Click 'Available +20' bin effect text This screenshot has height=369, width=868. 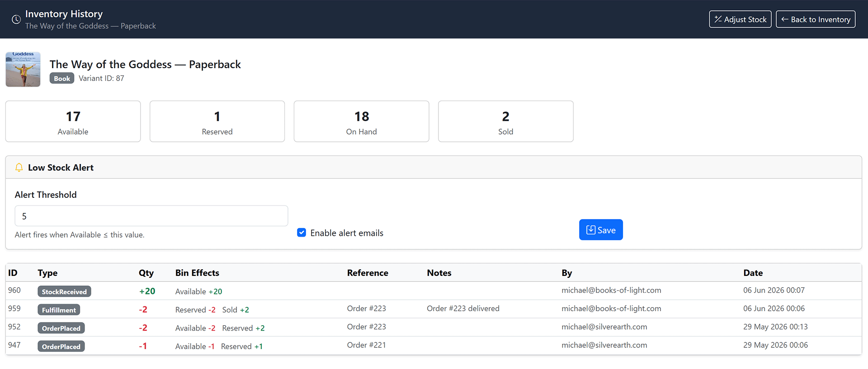[x=199, y=292]
